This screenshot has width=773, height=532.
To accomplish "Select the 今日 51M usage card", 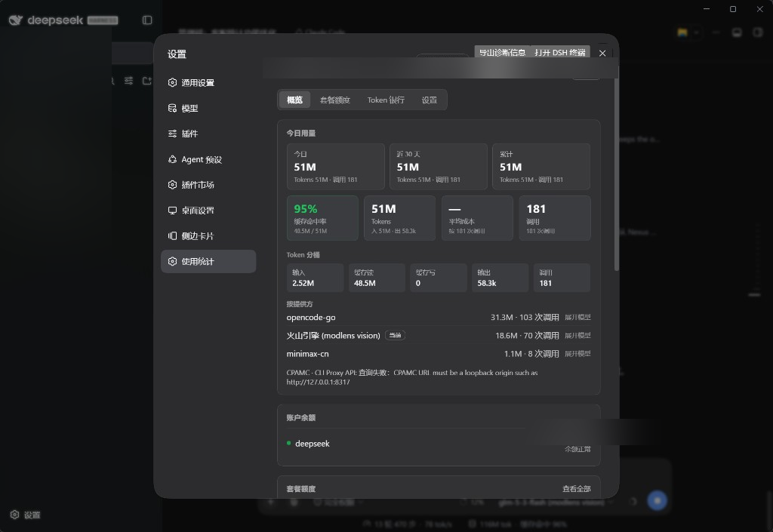I will 336,167.
